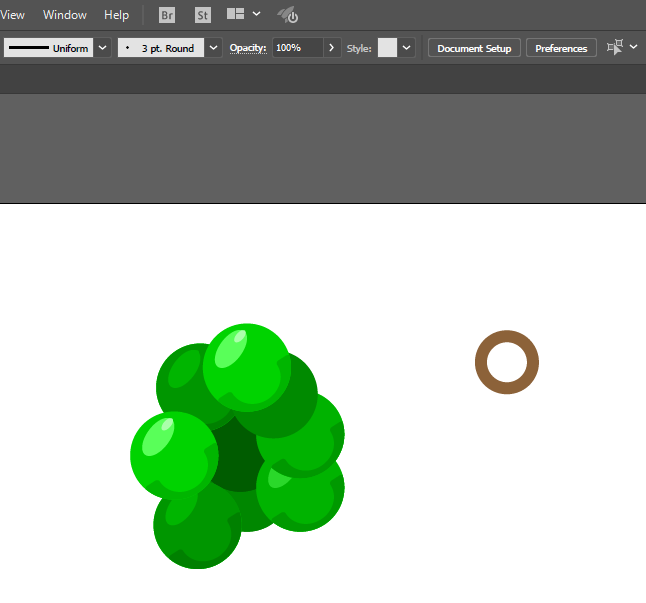
Task: Open Adobe Stock via the St icon
Action: (x=203, y=15)
